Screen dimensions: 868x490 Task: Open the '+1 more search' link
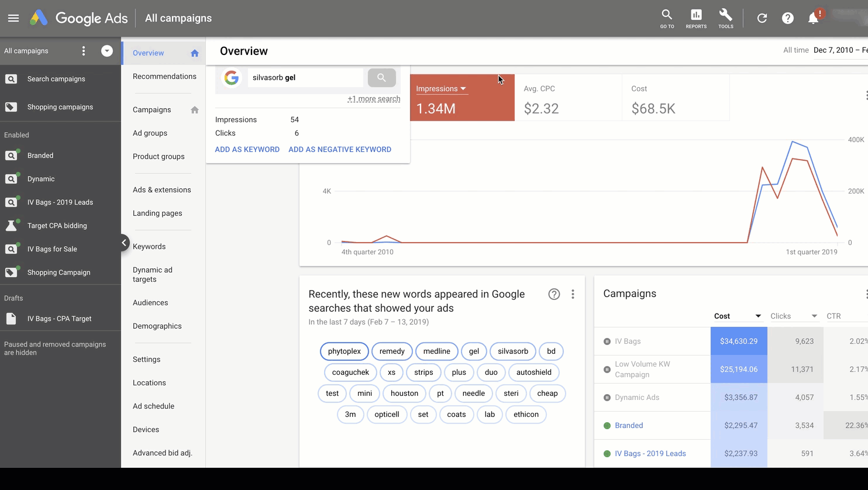pos(374,99)
